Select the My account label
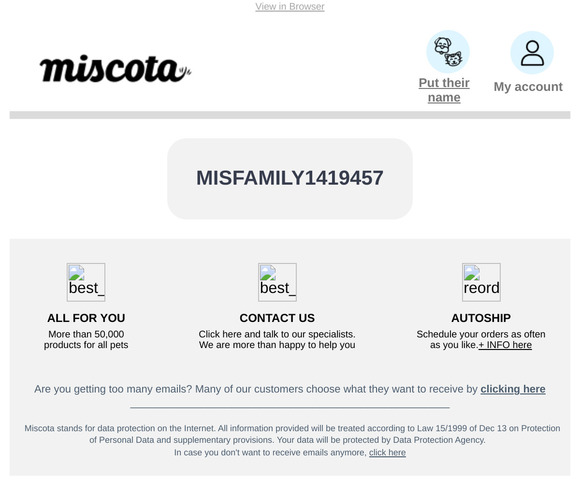Image resolution: width=580 pixels, height=495 pixels. [528, 87]
